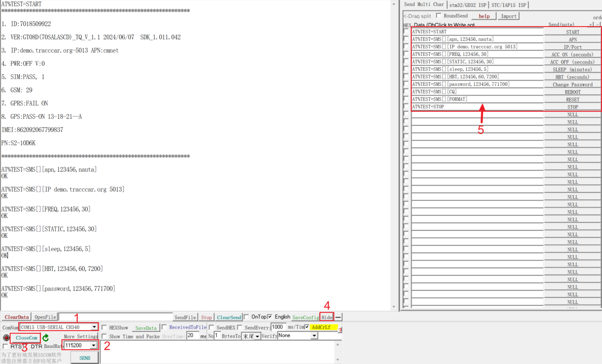Switch to the stm32/GD32 ISP tab
This screenshot has width=602, height=364.
tap(468, 5)
